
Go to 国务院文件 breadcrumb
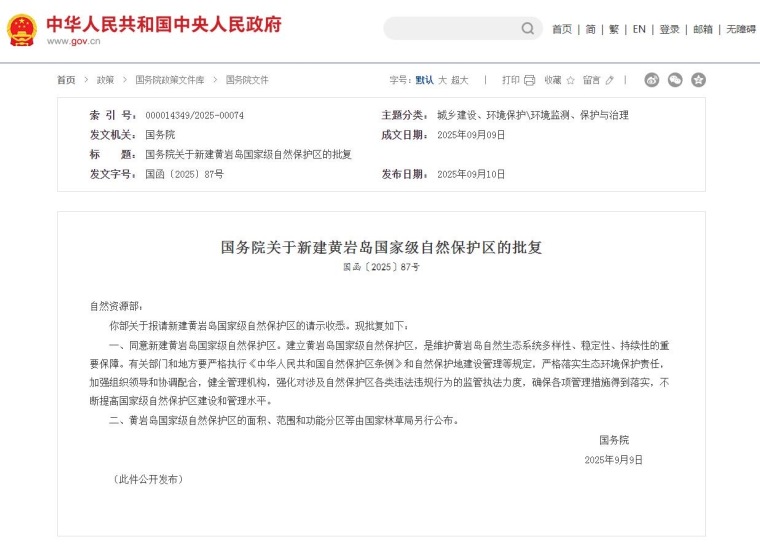(x=247, y=80)
